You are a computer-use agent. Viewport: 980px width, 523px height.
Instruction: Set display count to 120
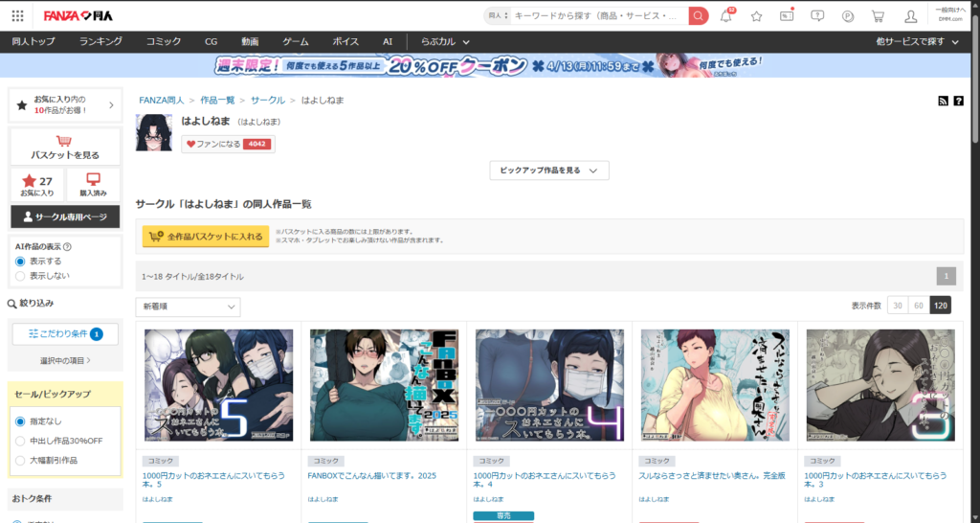940,306
